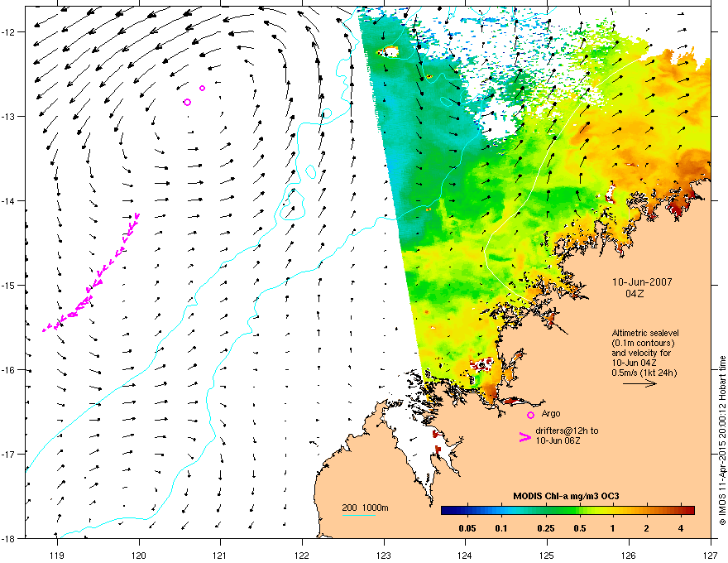
Task: Click the magenta drifter arrowhead symbol in legend
Action: (524, 436)
